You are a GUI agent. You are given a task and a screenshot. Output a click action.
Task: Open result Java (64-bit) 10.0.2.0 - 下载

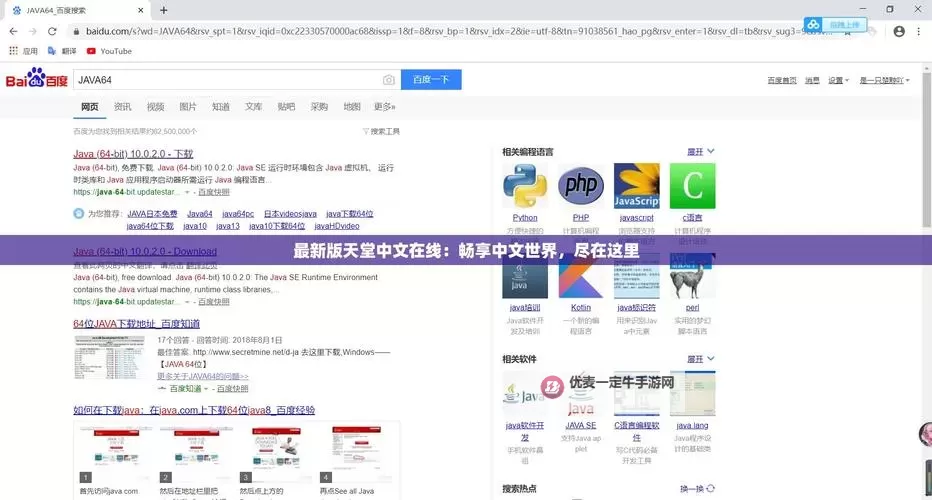(133, 154)
